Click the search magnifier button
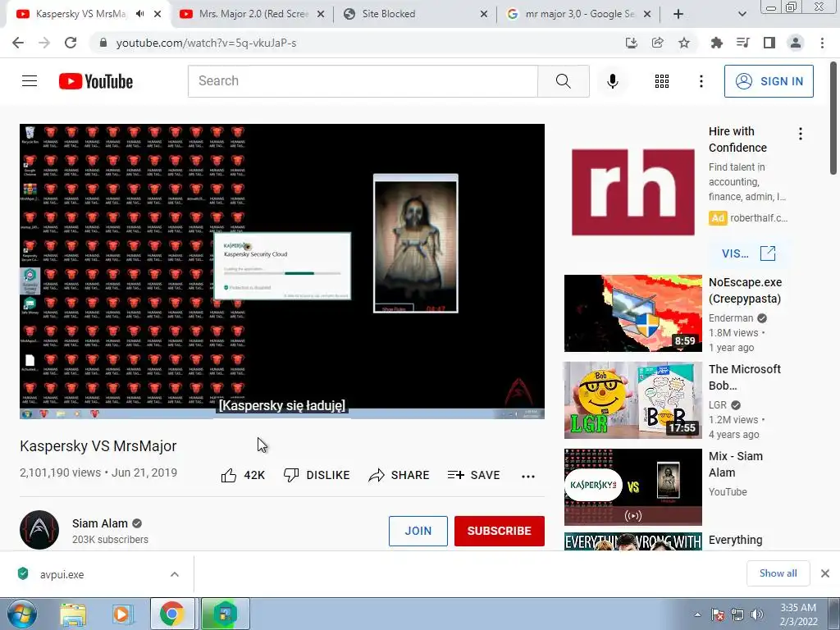The width and height of the screenshot is (840, 630). point(564,81)
